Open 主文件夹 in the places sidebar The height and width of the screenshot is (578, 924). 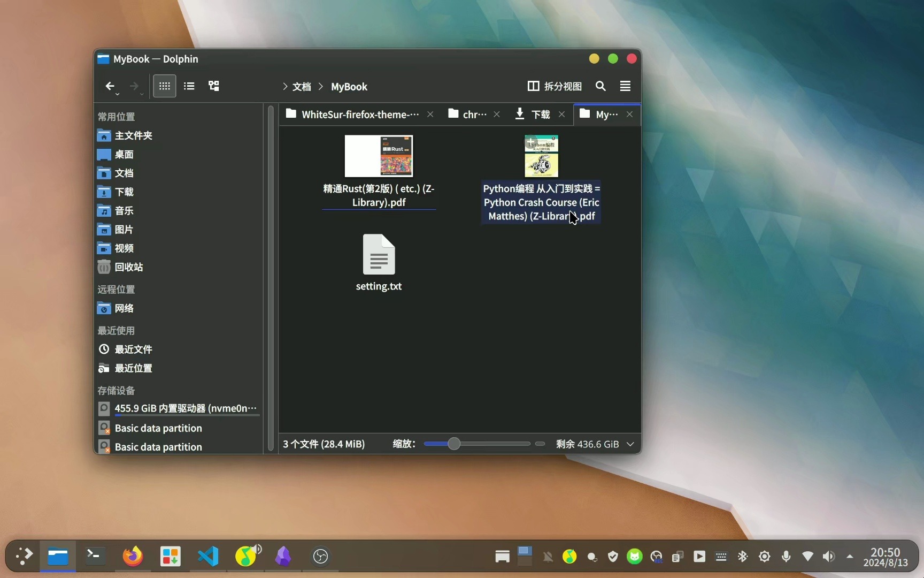pos(179,135)
